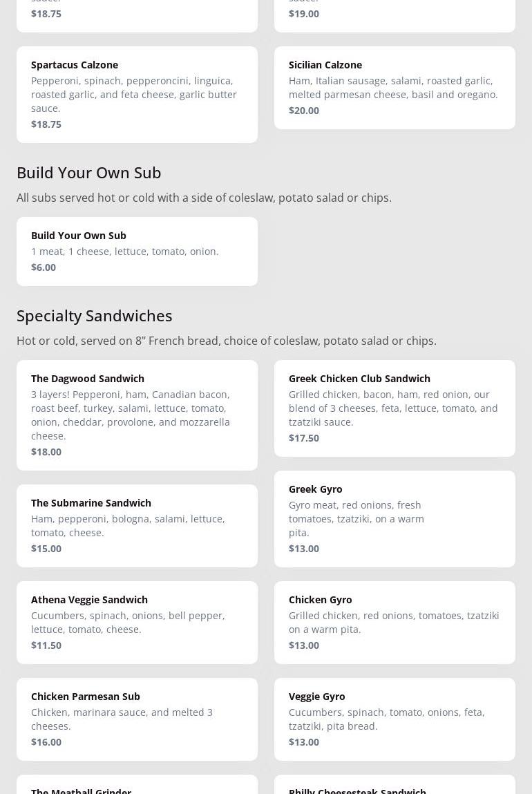Choose the Chicken Gyro card
The height and width of the screenshot is (794, 532).
(x=395, y=622)
